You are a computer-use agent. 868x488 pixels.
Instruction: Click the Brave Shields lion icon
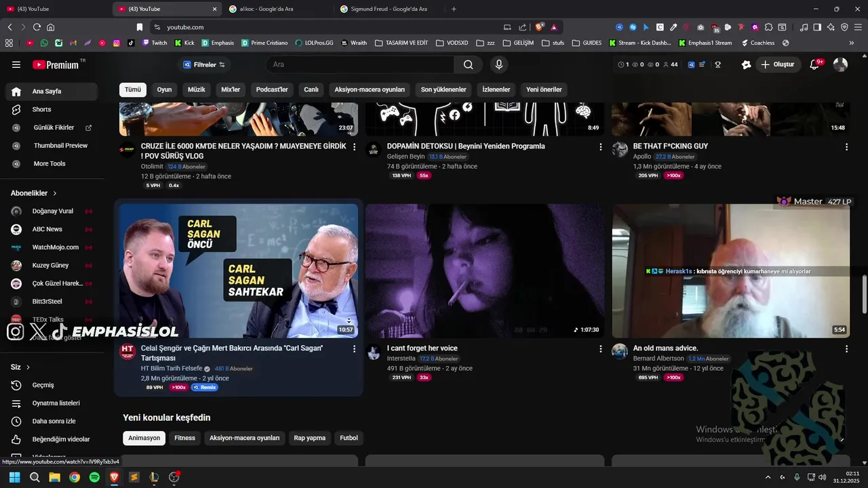540,27
